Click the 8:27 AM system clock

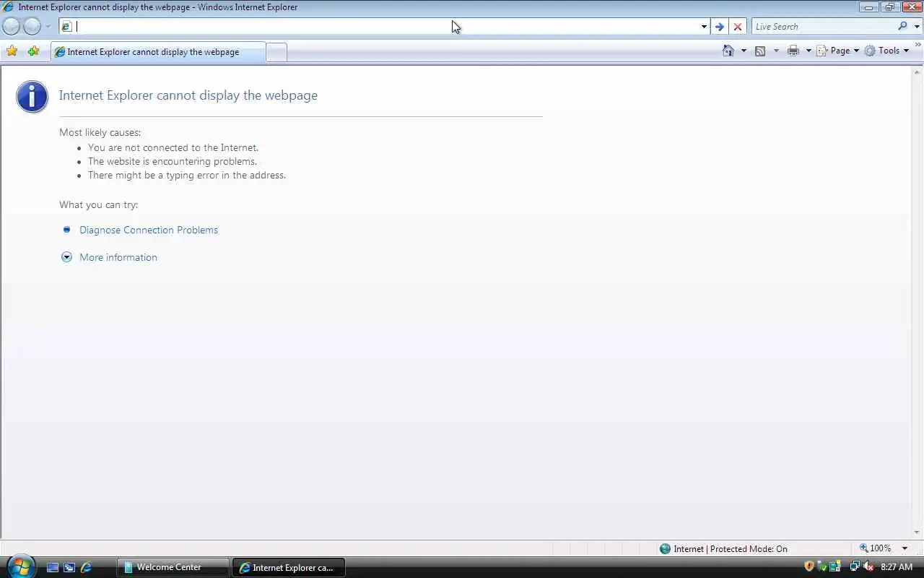click(x=897, y=567)
